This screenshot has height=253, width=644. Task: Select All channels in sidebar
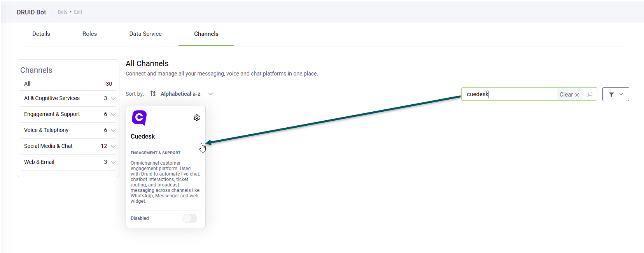(27, 84)
